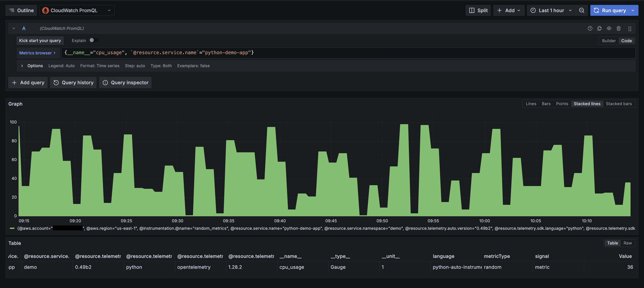Click Kick start your query
This screenshot has height=288, width=644.
(40, 40)
